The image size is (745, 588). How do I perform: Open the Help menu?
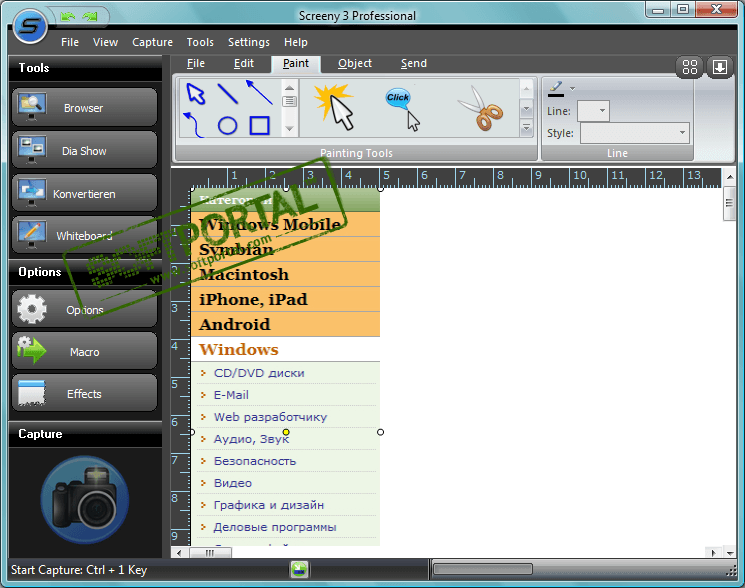point(296,42)
